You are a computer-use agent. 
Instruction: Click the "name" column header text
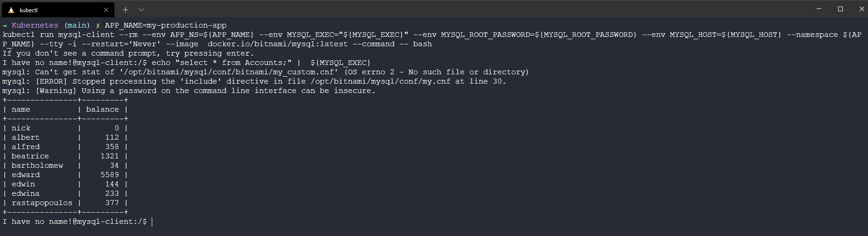(21, 109)
